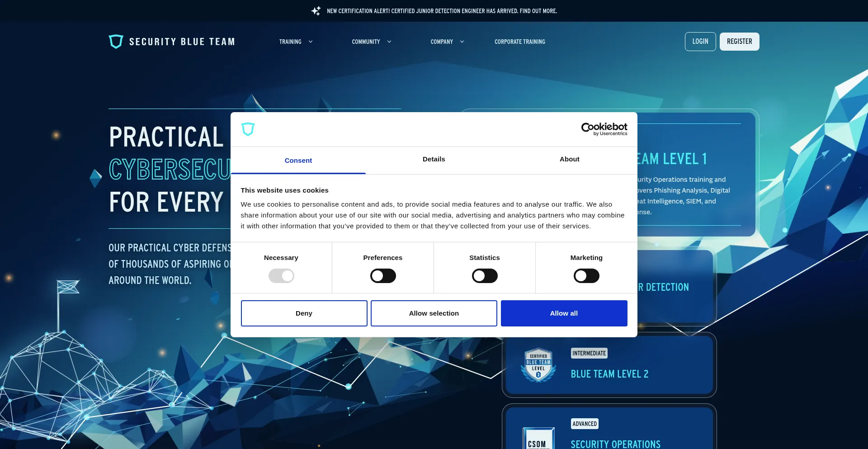Image resolution: width=868 pixels, height=449 pixels.
Task: Select the Consent tab
Action: 298,161
